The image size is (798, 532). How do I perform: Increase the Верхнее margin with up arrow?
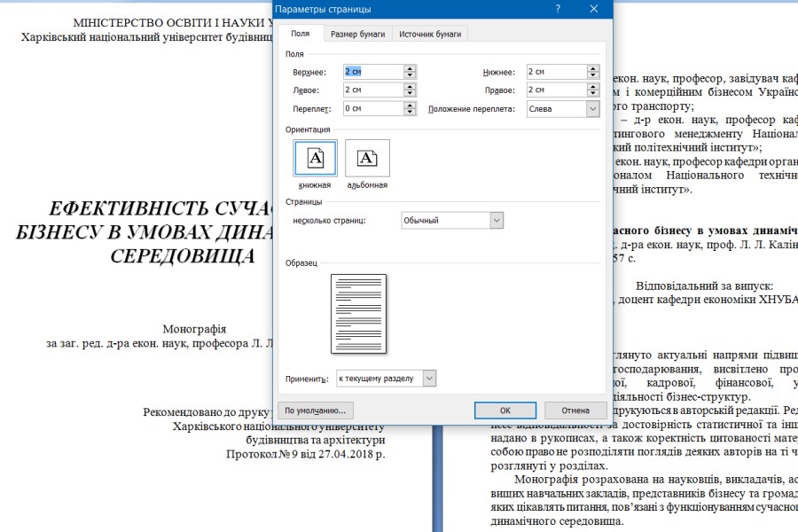(410, 68)
